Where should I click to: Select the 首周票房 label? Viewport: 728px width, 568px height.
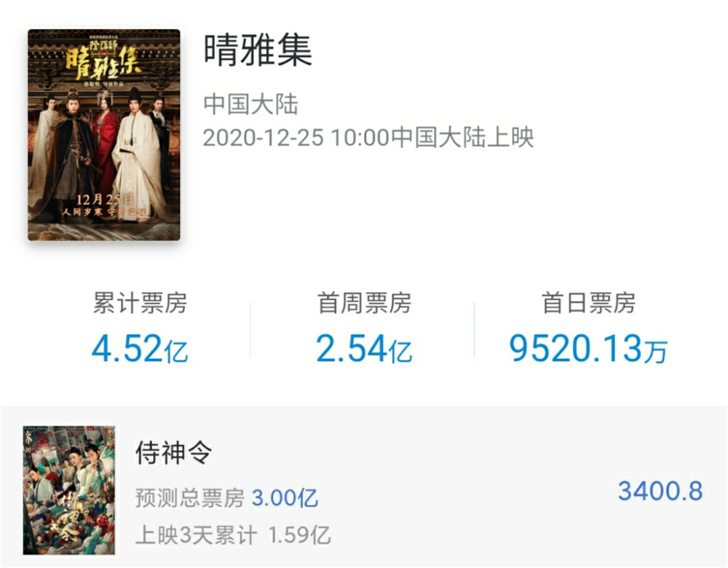(x=364, y=303)
